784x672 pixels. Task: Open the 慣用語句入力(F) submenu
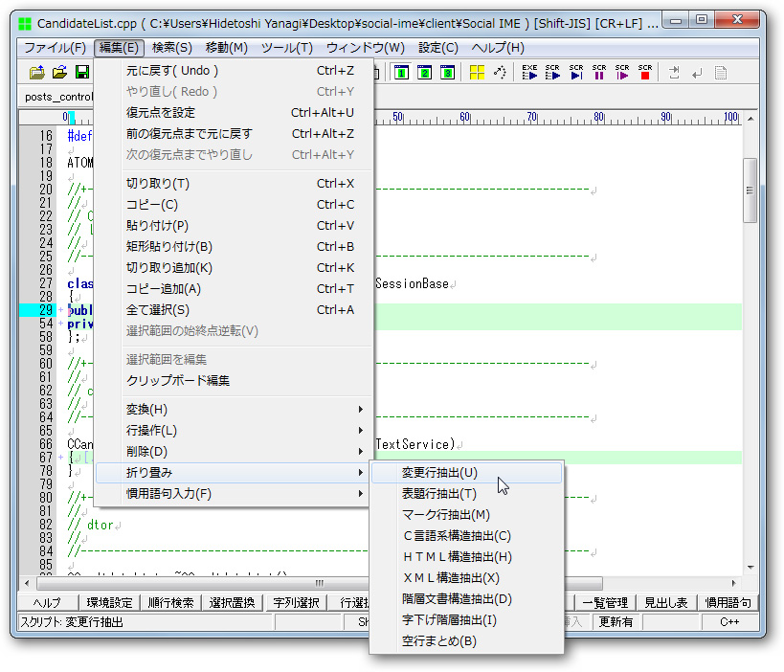[234, 494]
